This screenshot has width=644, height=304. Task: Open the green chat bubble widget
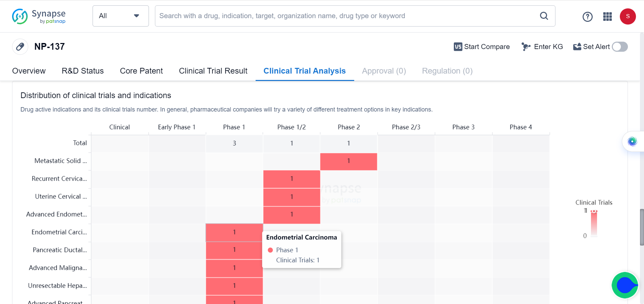click(625, 285)
